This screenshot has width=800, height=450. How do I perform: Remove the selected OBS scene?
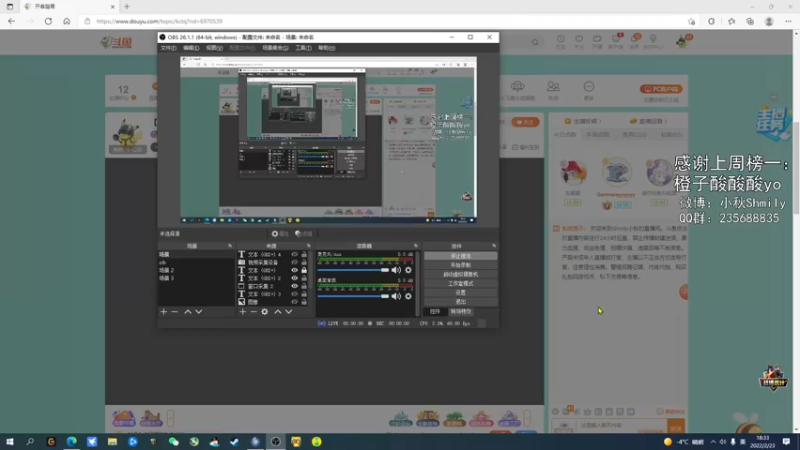point(174,311)
